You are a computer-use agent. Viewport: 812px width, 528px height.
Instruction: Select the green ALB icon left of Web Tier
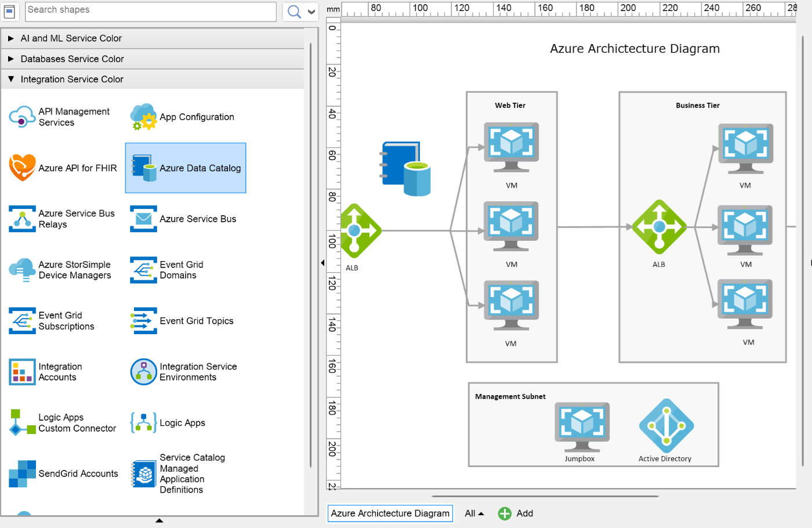pos(360,231)
